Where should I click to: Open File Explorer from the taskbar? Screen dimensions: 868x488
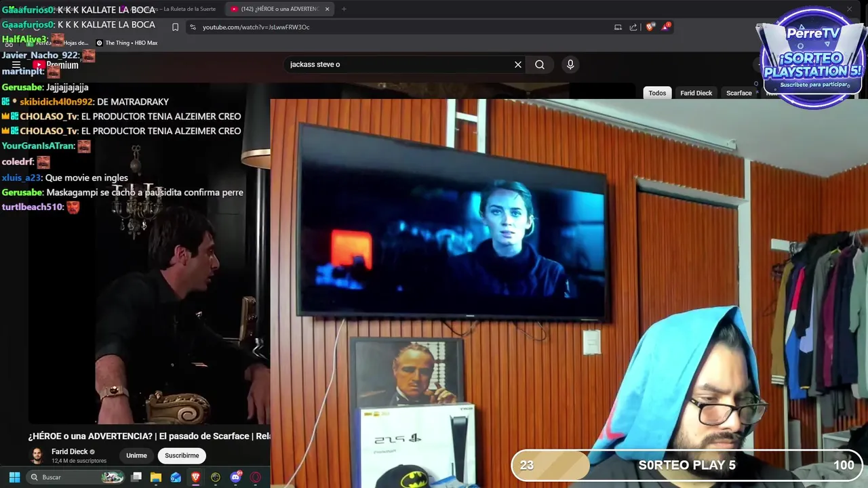(x=156, y=477)
